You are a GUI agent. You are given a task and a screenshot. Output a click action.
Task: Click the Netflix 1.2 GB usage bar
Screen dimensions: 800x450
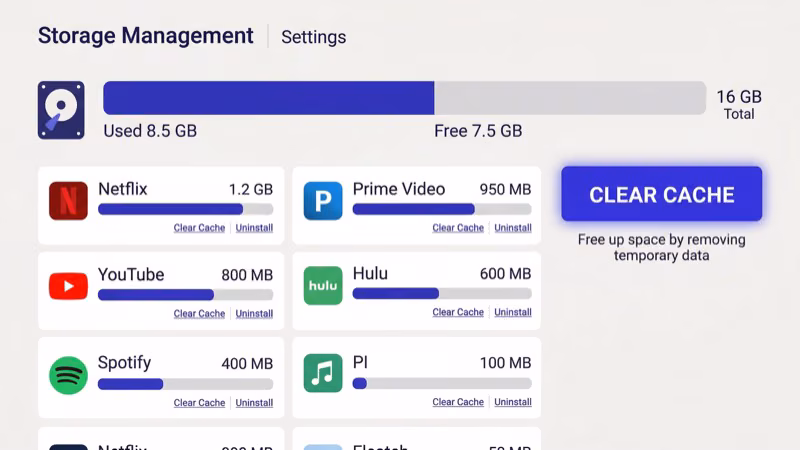pos(186,209)
